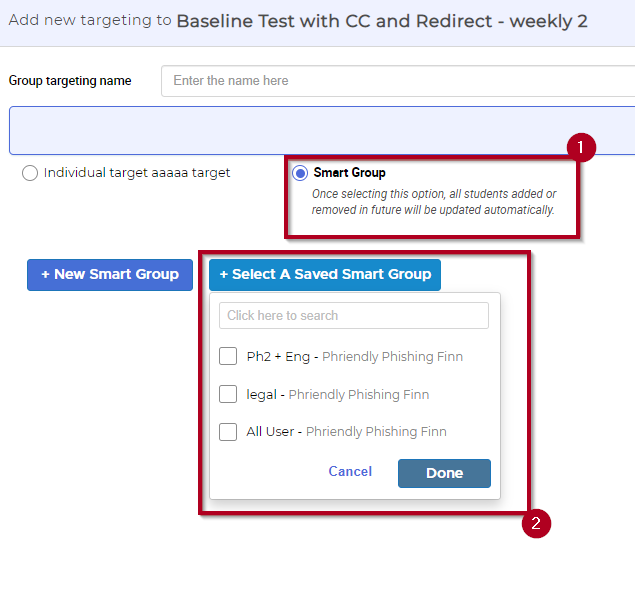Check the Ph2 + Eng checkbox
The height and width of the screenshot is (603, 635).
(228, 356)
